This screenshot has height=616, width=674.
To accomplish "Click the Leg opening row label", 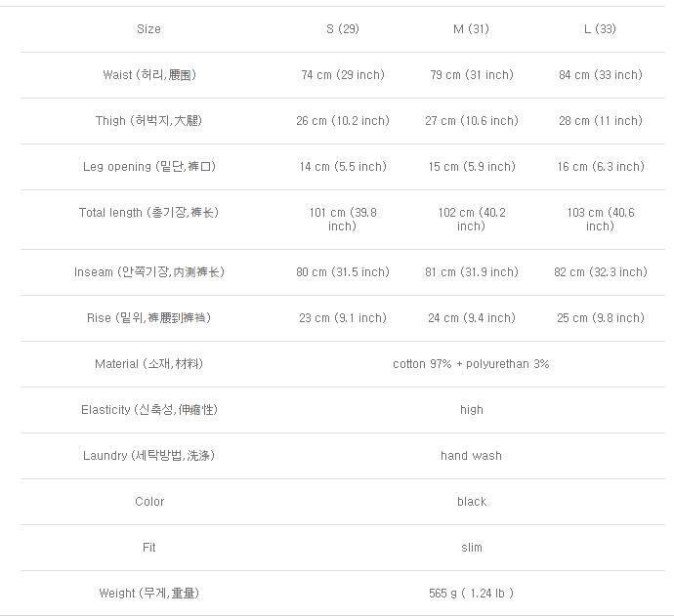I will point(148,167).
